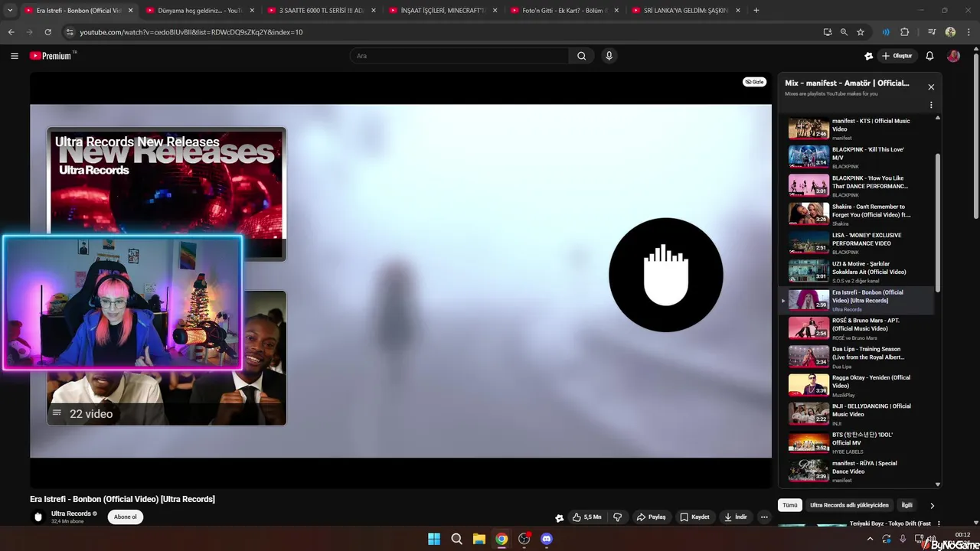Click the sparkle Ask icon near Oluştur
Image resolution: width=980 pixels, height=551 pixels.
click(868, 56)
